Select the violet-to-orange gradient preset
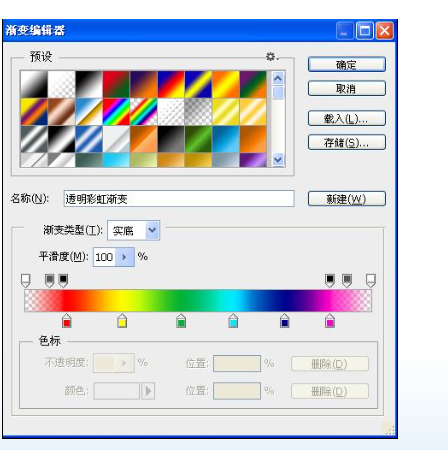448x450 pixels. pos(143,84)
